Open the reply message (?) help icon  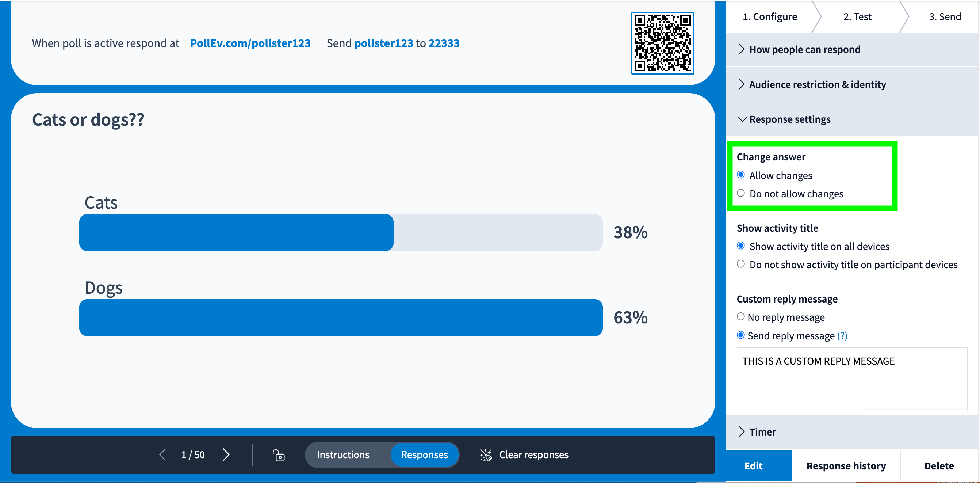(843, 336)
